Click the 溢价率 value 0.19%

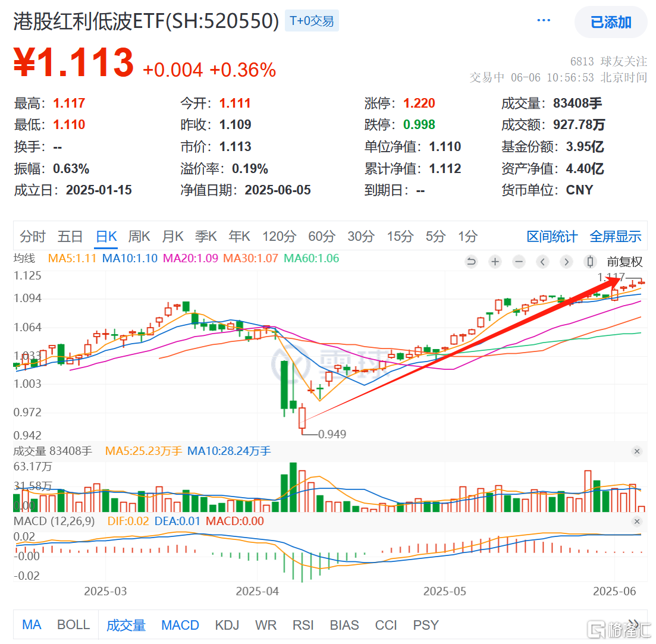coord(250,168)
